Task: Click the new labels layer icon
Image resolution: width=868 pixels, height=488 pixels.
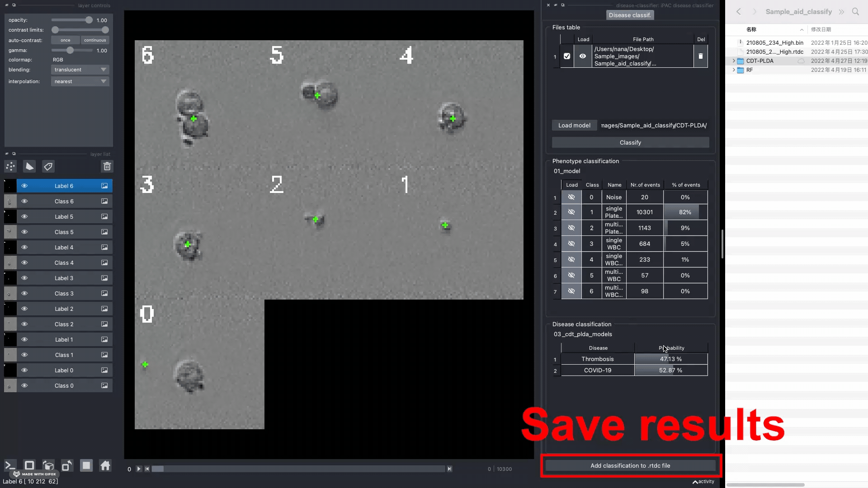Action: (48, 166)
